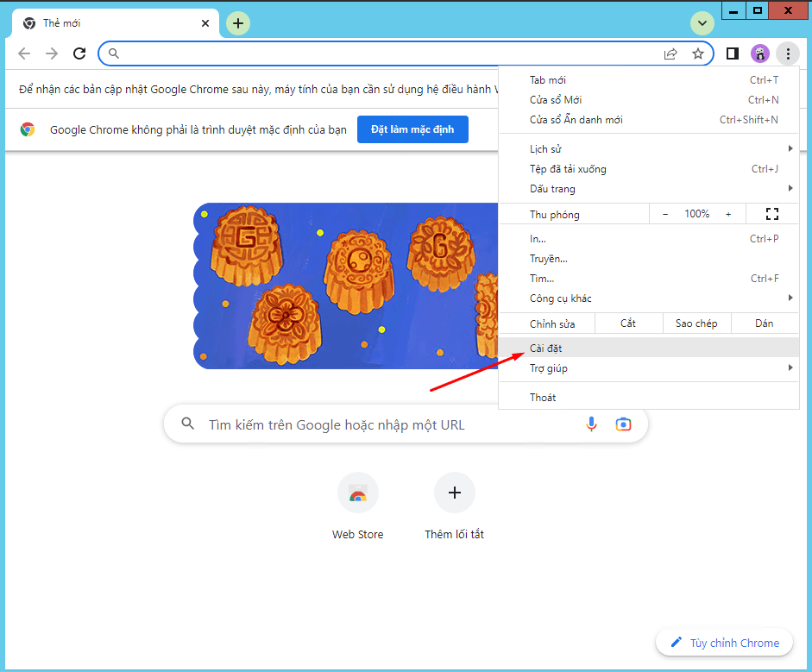Screen dimensions: 812x672
Task: Click the Google search box field
Action: 406,424
